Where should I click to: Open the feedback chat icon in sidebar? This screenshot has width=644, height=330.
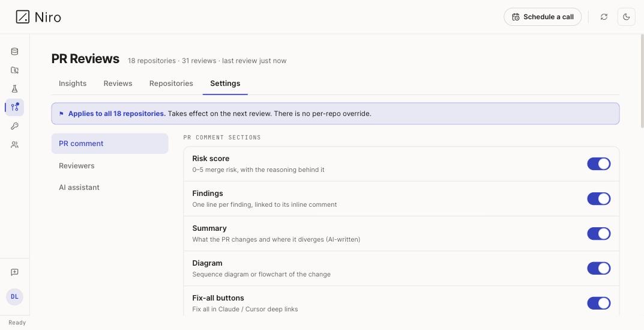pos(14,272)
